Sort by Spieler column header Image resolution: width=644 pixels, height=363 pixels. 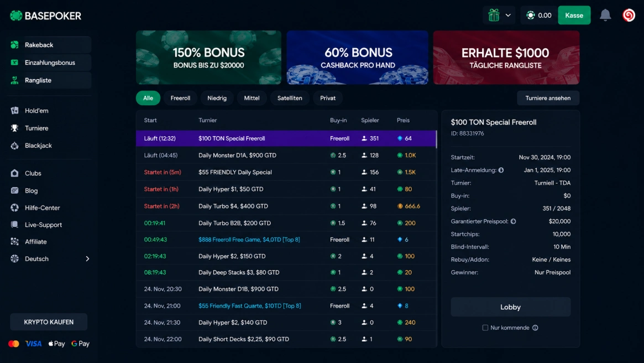point(370,121)
